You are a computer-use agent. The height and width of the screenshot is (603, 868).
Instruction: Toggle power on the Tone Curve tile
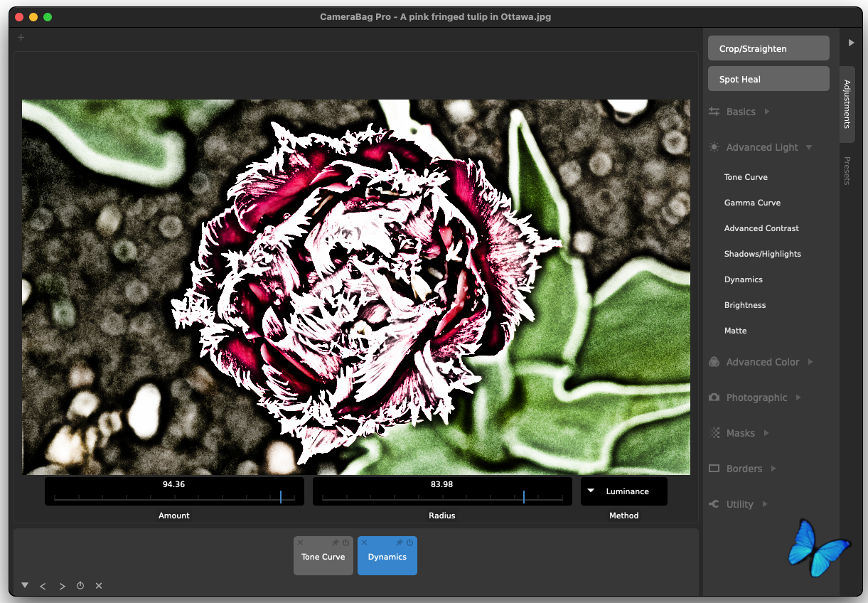pos(346,543)
